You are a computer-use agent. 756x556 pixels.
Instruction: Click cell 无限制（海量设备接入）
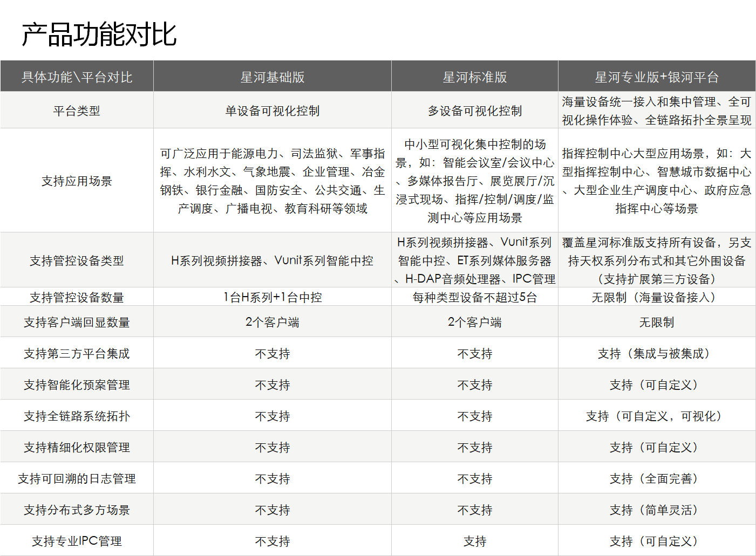pyautogui.click(x=657, y=297)
